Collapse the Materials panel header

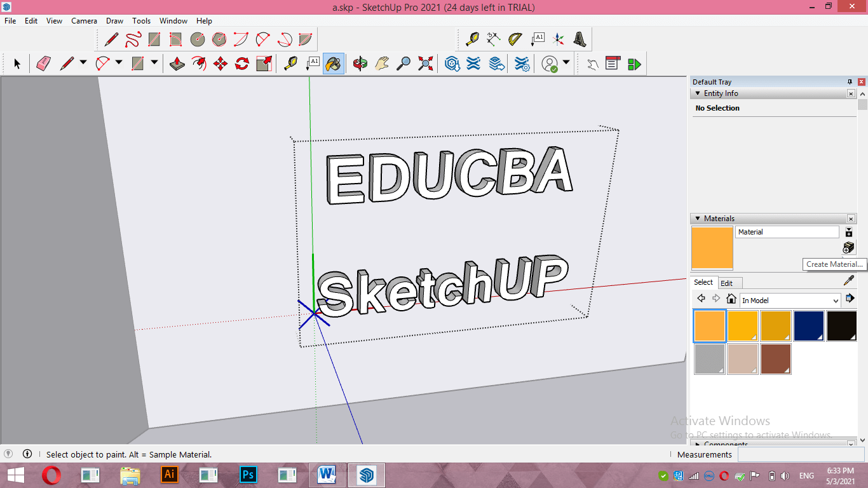point(698,219)
